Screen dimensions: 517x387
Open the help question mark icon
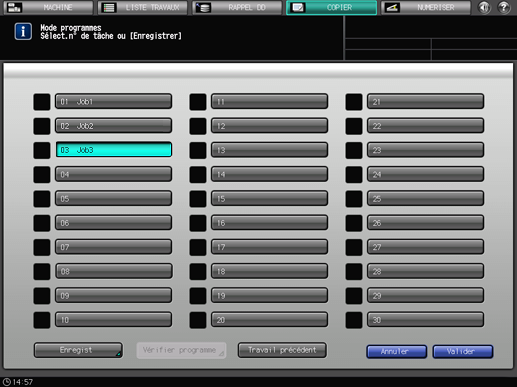504,7
